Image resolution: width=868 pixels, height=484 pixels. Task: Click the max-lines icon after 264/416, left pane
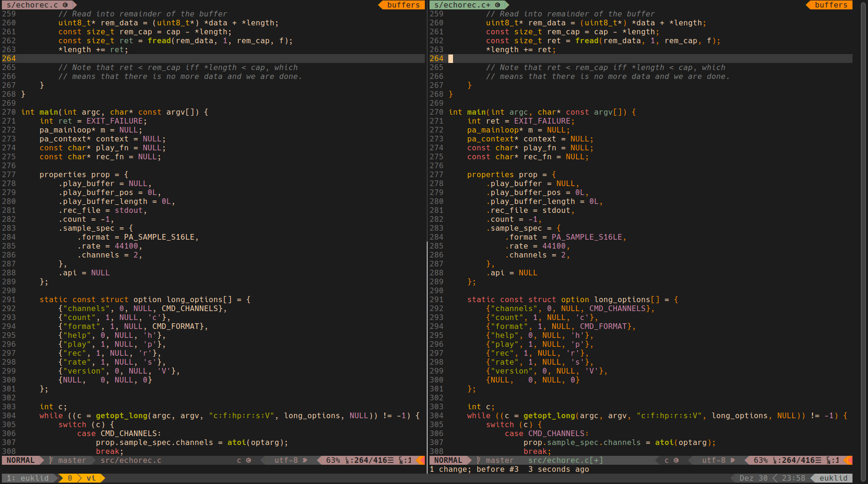(x=391, y=461)
